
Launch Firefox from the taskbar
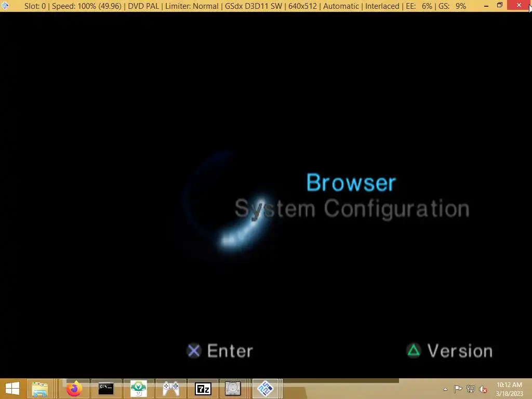tap(74, 389)
